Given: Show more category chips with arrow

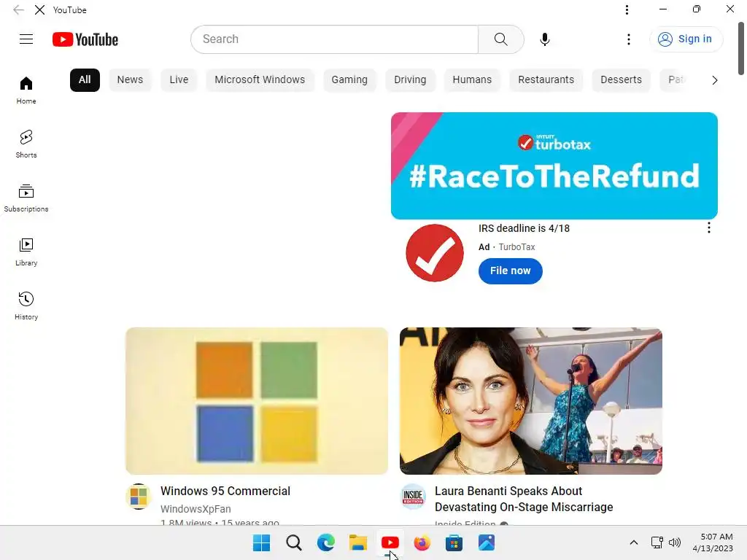Looking at the screenshot, I should pyautogui.click(x=715, y=80).
